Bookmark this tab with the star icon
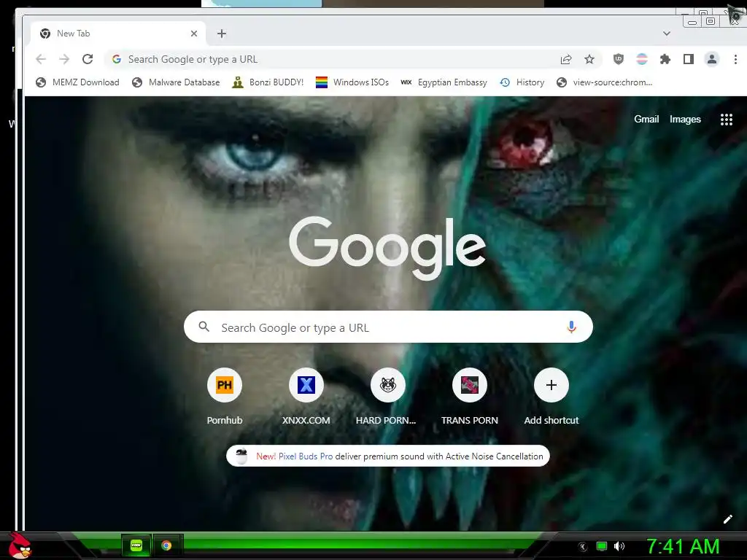This screenshot has height=560, width=747. click(x=589, y=59)
